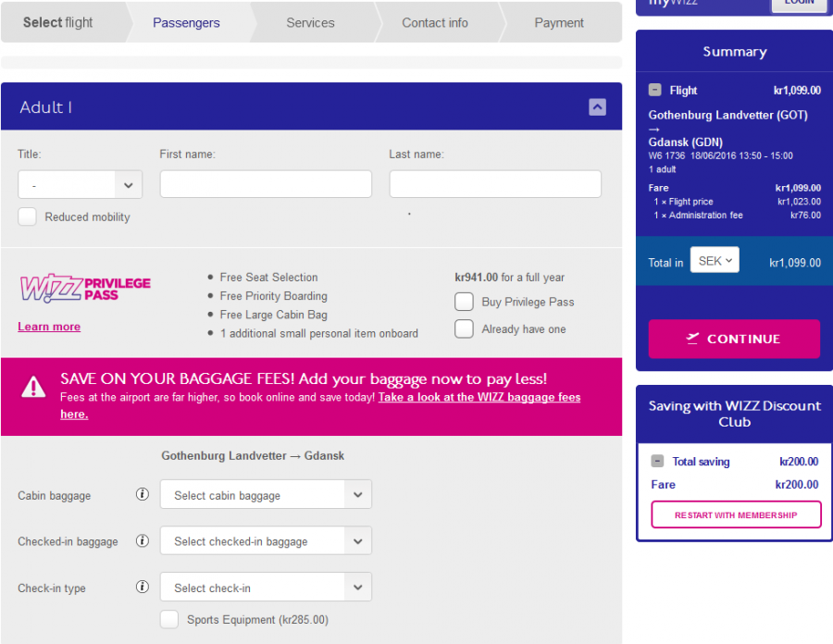Click the '1 additional small personal item onboard' text
The width and height of the screenshot is (833, 644).
point(319,333)
